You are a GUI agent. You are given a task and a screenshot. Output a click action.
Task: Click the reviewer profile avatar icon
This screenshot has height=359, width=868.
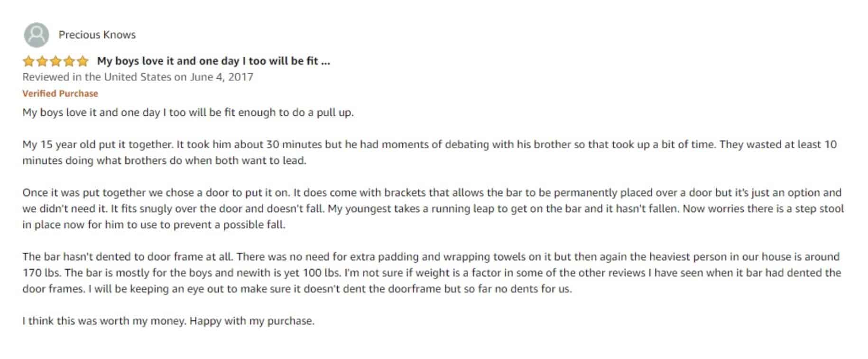point(37,35)
